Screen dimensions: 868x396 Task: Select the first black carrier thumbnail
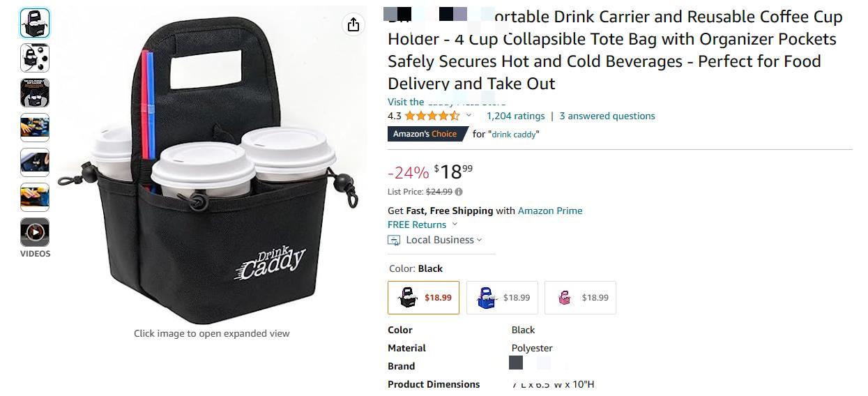(35, 23)
